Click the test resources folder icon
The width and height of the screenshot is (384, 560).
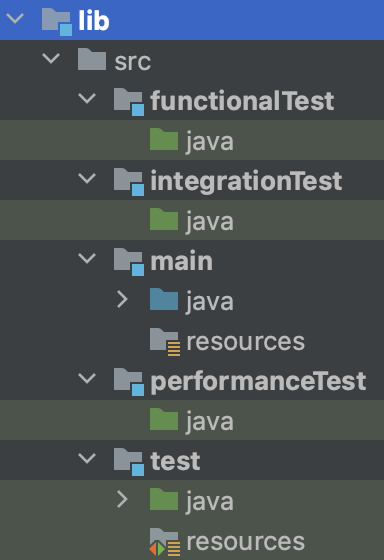(x=164, y=542)
